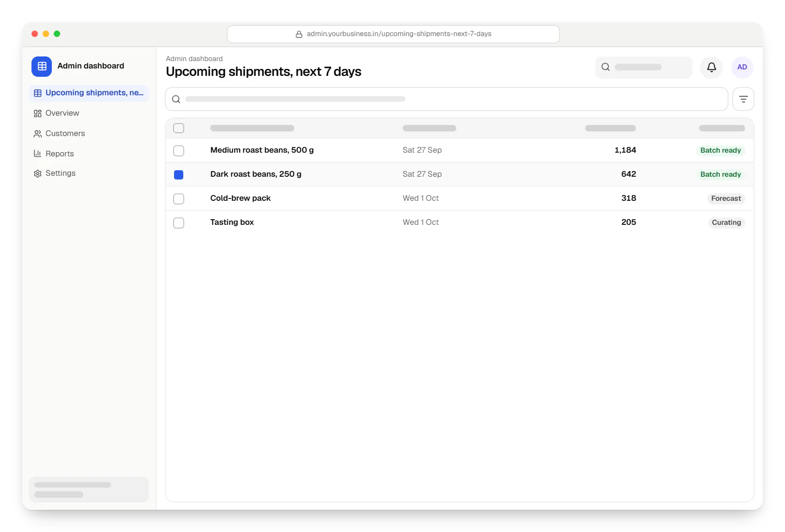The width and height of the screenshot is (785, 532).
Task: Toggle the select-all header checkbox
Action: [179, 128]
